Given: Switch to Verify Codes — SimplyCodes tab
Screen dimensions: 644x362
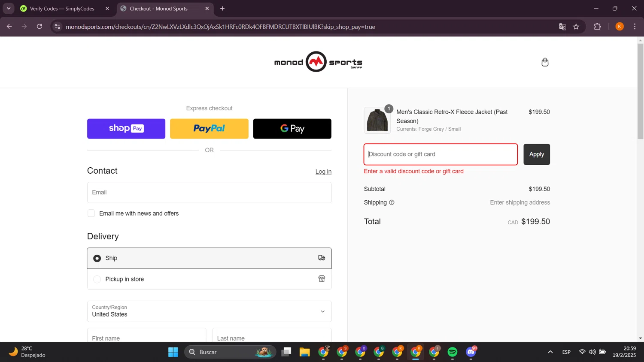Looking at the screenshot, I should tap(62, 9).
